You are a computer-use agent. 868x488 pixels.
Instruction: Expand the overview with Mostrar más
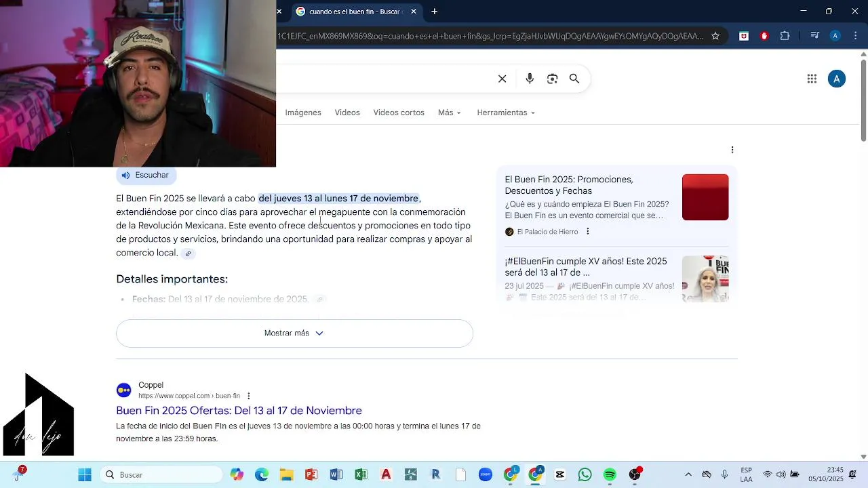coord(294,333)
